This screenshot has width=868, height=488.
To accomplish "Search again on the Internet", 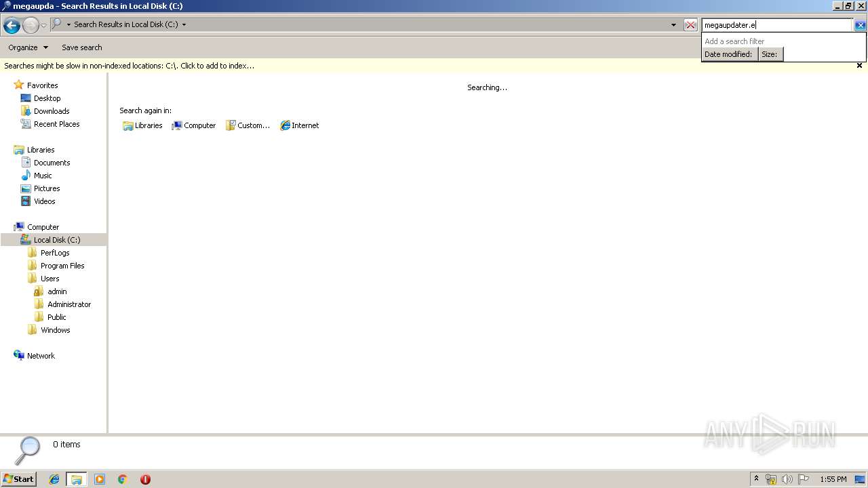I will 300,125.
